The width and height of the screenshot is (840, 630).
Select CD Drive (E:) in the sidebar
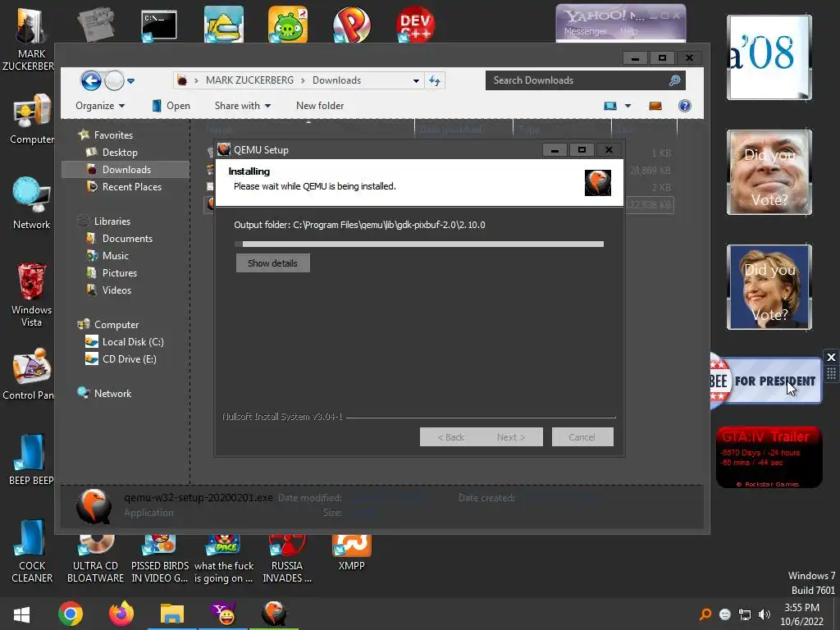coord(129,359)
